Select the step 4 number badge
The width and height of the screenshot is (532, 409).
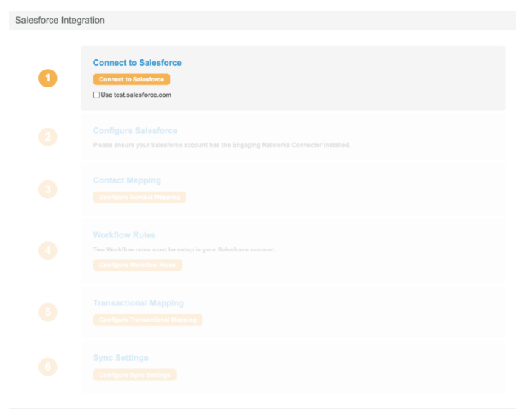tap(47, 251)
